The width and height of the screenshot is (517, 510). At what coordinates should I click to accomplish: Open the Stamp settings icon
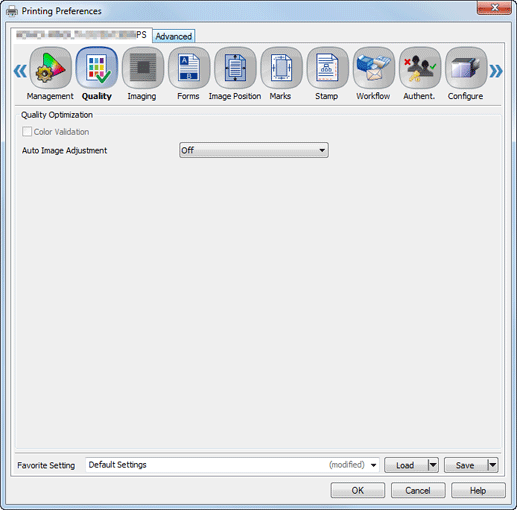[328, 68]
